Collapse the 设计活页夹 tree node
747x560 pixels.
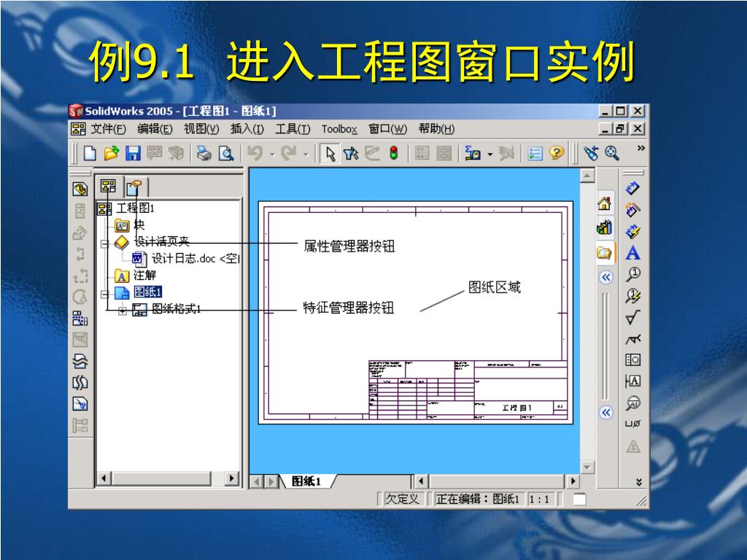(x=104, y=244)
